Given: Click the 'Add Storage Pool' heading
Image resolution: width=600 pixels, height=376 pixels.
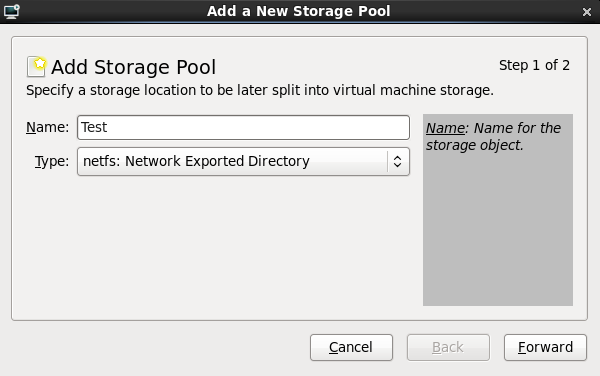Looking at the screenshot, I should coord(134,67).
